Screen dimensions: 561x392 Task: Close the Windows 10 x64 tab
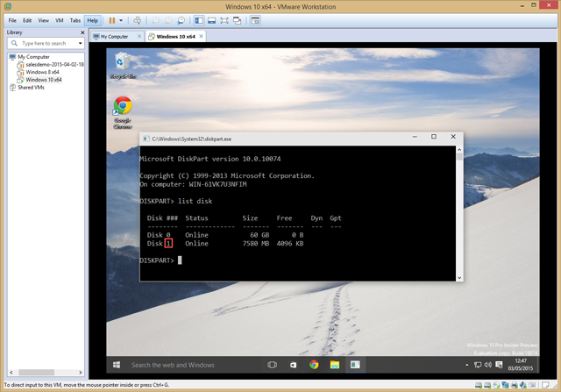(x=201, y=36)
